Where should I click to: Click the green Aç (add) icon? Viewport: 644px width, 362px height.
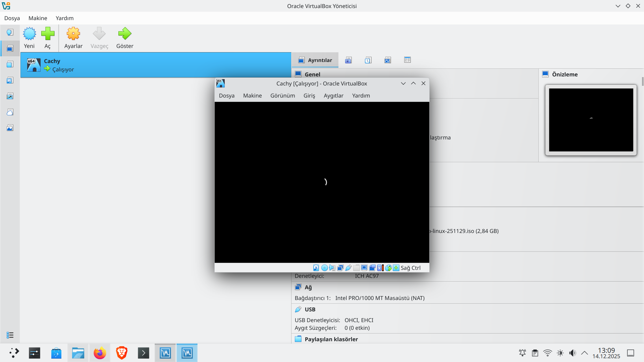point(48,34)
